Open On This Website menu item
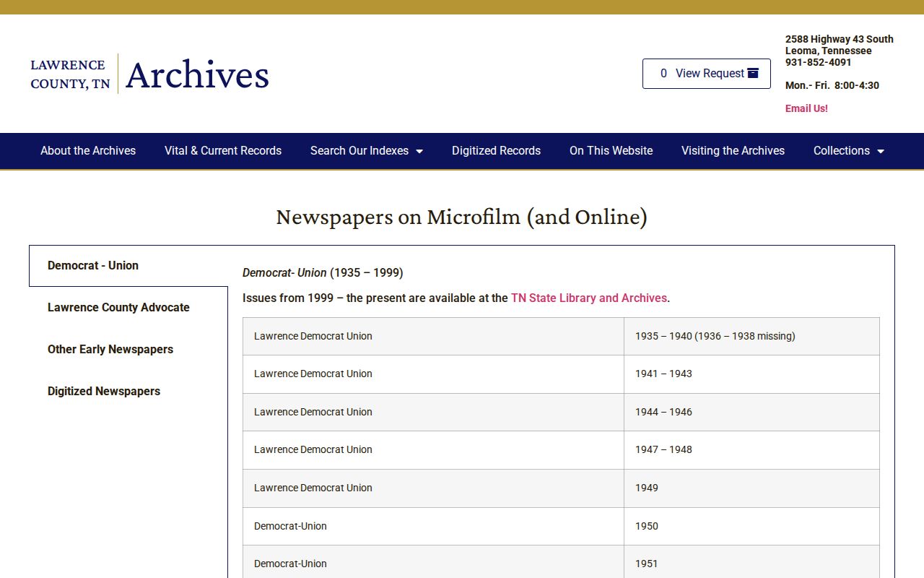 [611, 151]
